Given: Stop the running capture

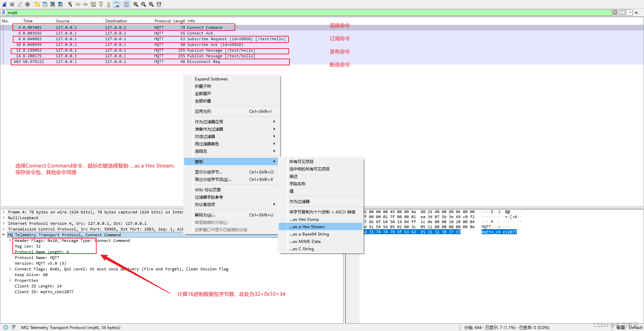Looking at the screenshot, I should coord(12,4).
